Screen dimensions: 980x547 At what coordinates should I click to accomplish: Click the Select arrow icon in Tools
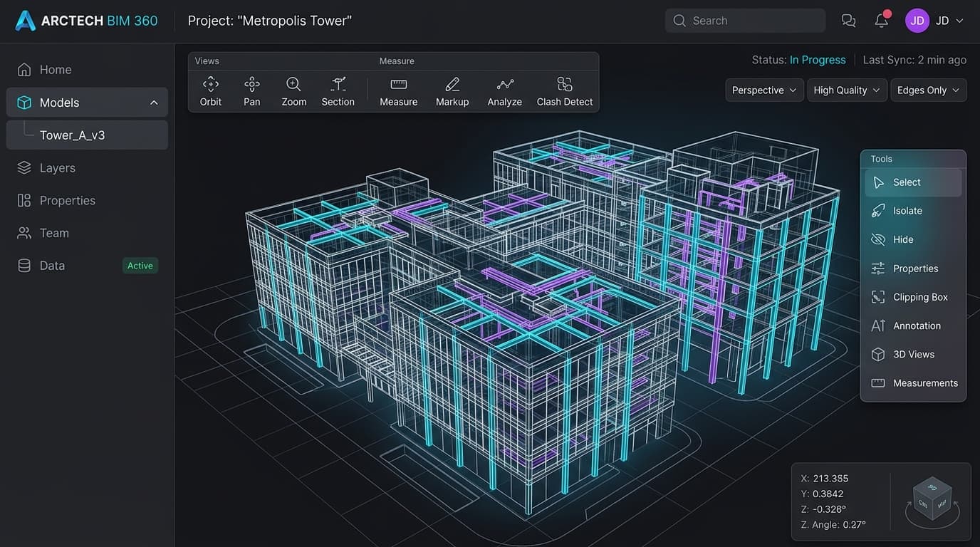click(878, 182)
